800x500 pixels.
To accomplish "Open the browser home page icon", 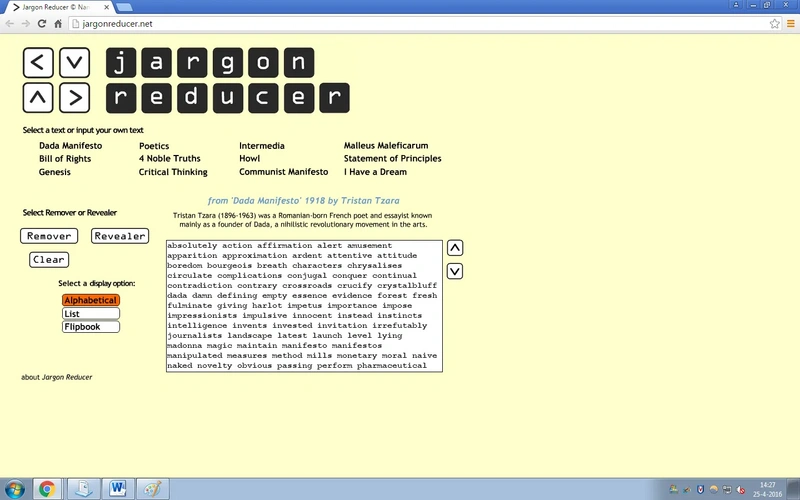I will (x=58, y=23).
